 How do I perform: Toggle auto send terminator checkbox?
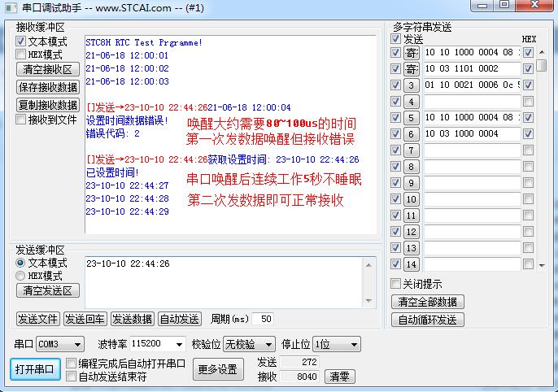(x=72, y=376)
